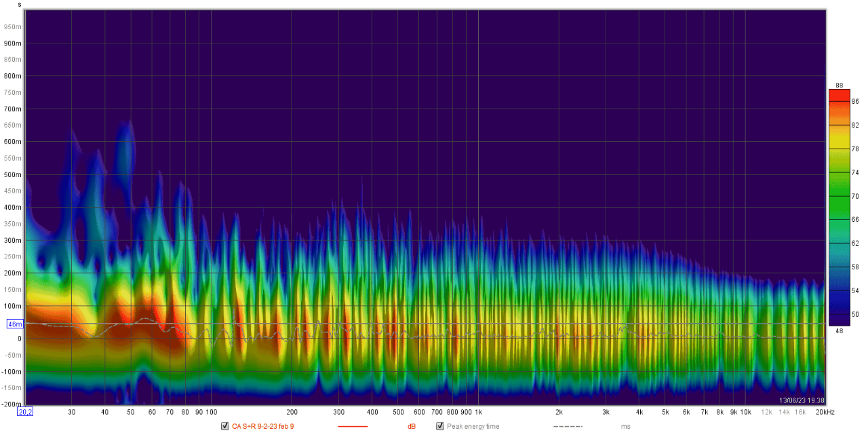Viewport: 868px width, 437px height.
Task: Click the ms unit label in legend
Action: 625,426
